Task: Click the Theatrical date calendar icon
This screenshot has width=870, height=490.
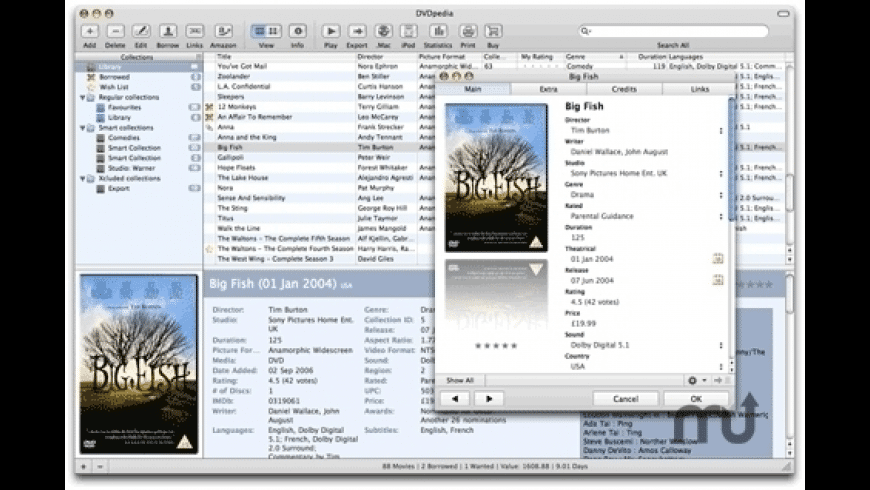Action: click(717, 258)
